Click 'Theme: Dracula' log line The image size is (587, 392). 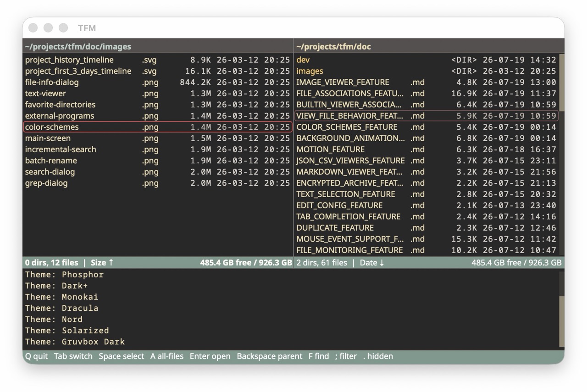coord(61,308)
